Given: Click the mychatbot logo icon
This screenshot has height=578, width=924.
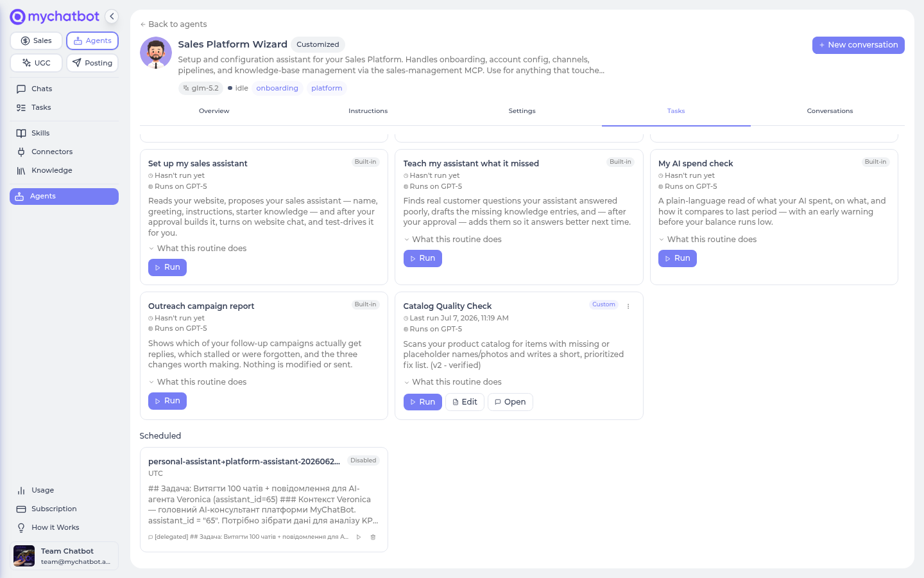Looking at the screenshot, I should click(17, 17).
